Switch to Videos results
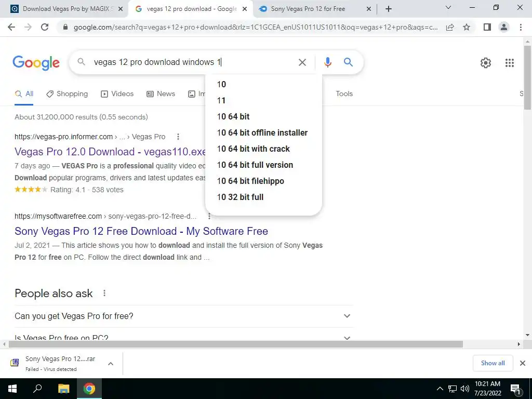 (x=117, y=94)
